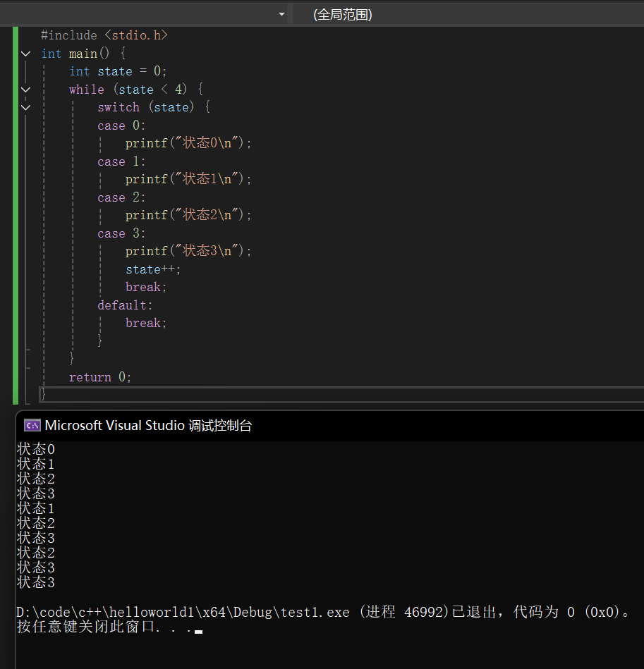644x669 pixels.
Task: Click the "case 2:" label
Action: coord(121,197)
